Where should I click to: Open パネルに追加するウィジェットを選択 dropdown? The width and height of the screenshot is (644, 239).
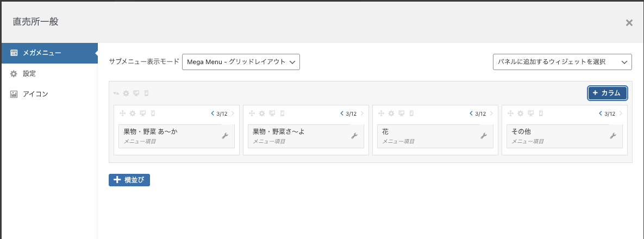[x=562, y=62]
